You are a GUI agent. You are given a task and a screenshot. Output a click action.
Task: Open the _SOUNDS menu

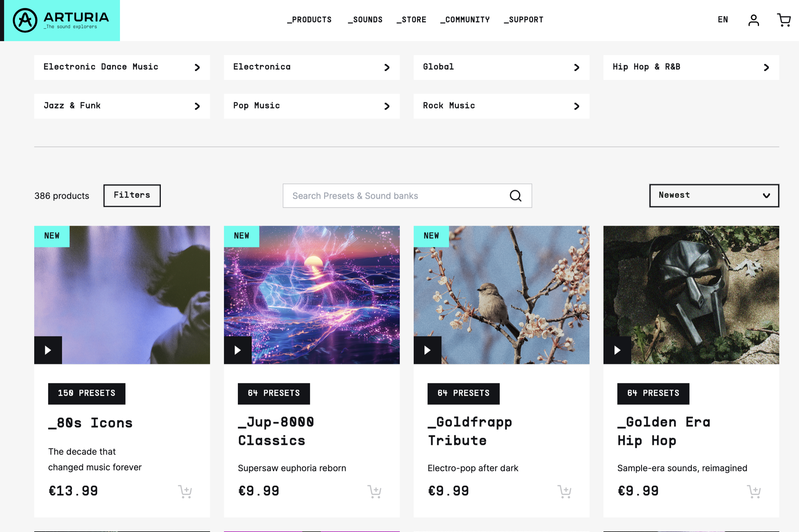point(365,20)
